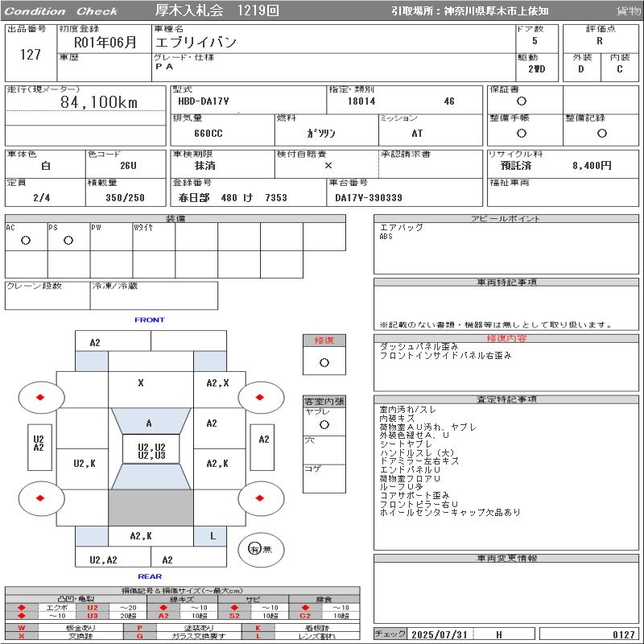Click the transmission value AT

coord(417,134)
